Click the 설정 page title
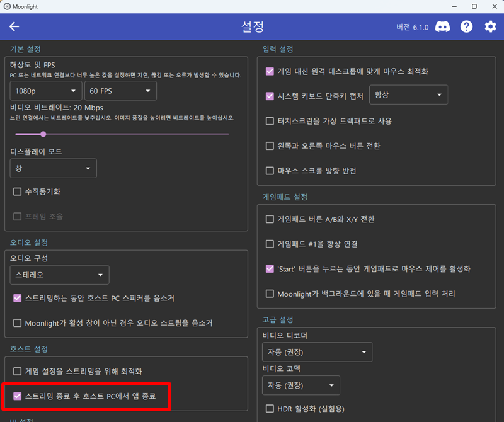504x422 pixels. coord(253,26)
